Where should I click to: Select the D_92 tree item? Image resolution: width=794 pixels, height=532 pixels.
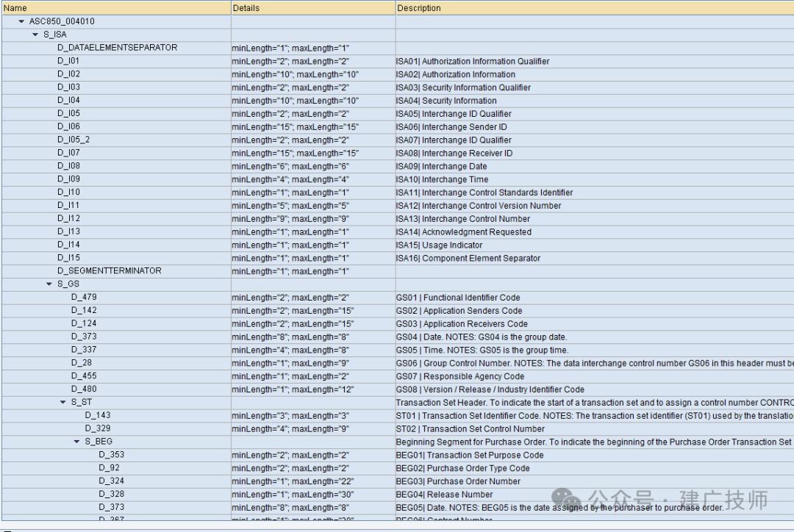(109, 468)
